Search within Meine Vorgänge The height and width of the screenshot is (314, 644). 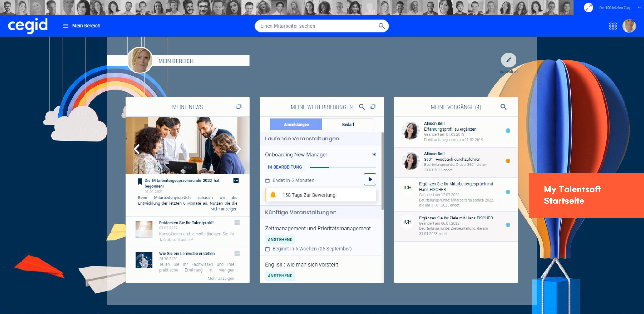(x=504, y=107)
